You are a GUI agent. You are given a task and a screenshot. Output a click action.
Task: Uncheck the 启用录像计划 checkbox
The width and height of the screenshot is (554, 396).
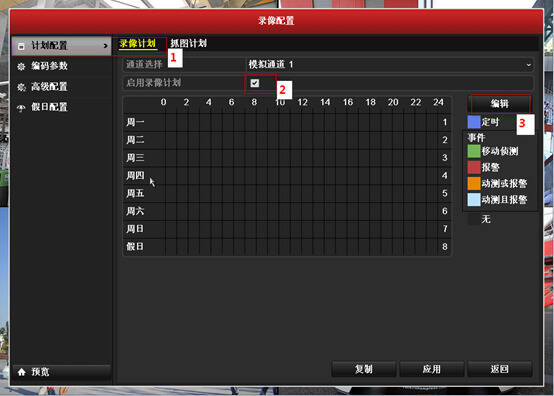(x=254, y=83)
